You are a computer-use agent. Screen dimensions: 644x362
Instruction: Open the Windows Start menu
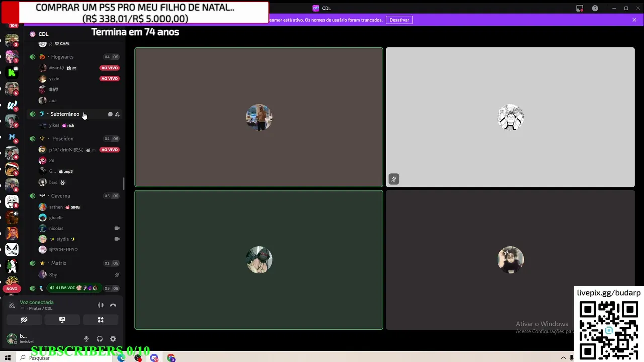(8, 358)
